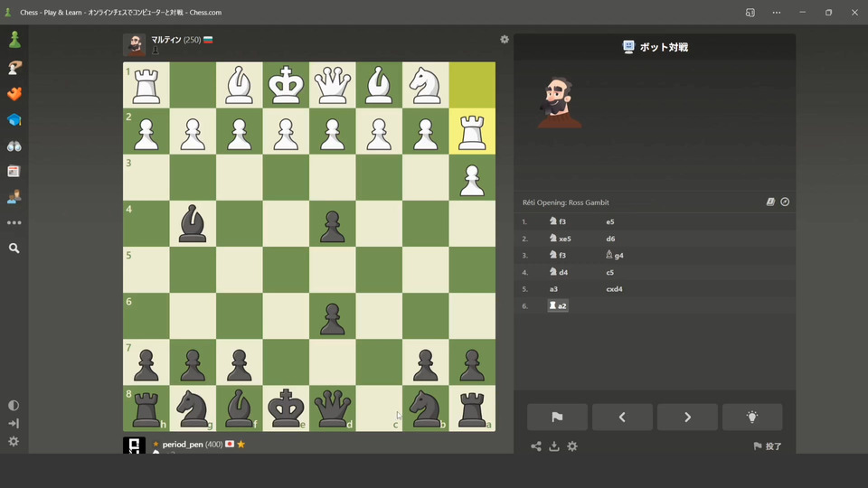Screen dimensions: 868x488
Task: Click the 投了 resign link
Action: [768, 446]
